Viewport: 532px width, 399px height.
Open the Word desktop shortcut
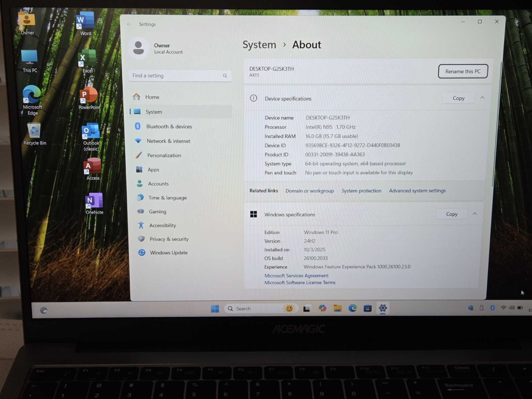tap(85, 23)
